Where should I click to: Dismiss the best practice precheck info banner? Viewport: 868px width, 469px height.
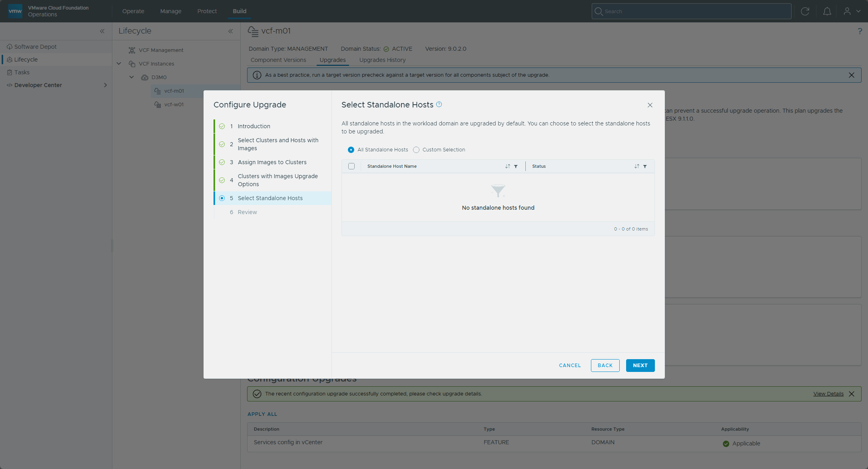click(852, 75)
